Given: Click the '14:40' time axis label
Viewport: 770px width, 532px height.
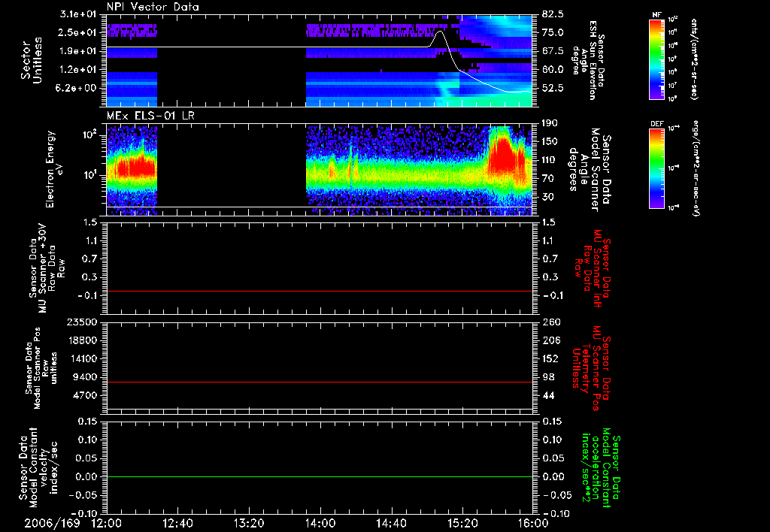Looking at the screenshot, I should point(391,523).
